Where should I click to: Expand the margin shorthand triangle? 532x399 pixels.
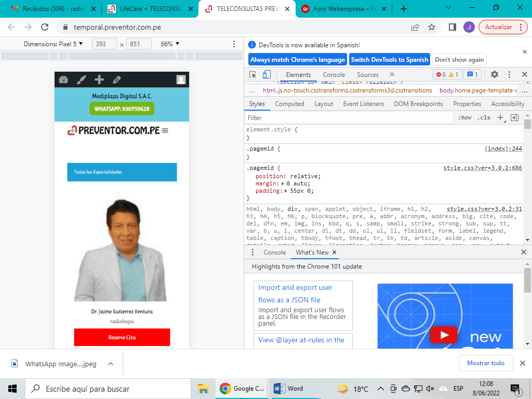(283, 183)
